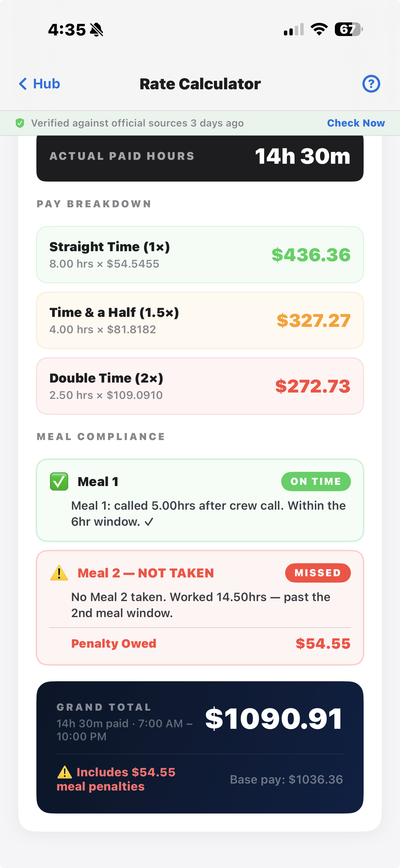Tap the Wi-Fi icon in status bar

click(x=319, y=29)
